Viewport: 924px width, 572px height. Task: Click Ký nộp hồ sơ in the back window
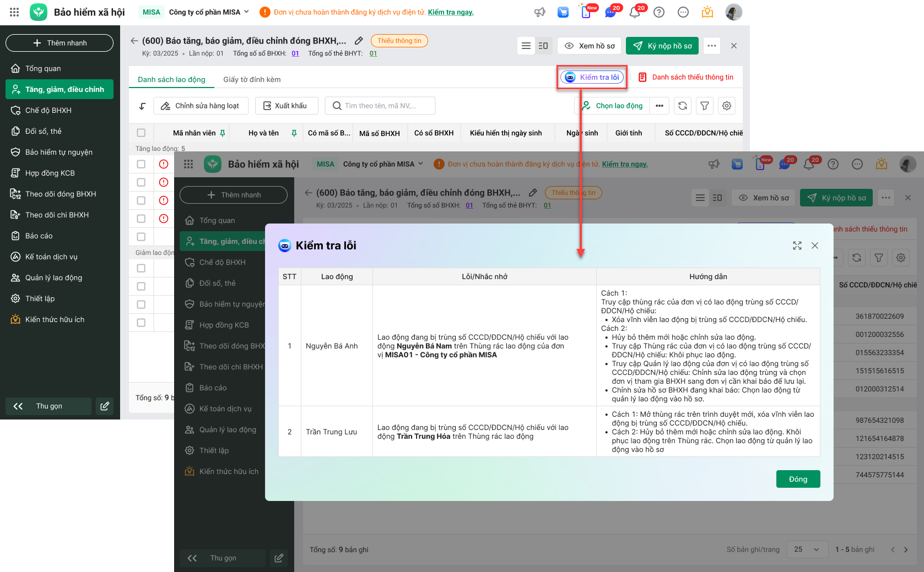(x=662, y=46)
